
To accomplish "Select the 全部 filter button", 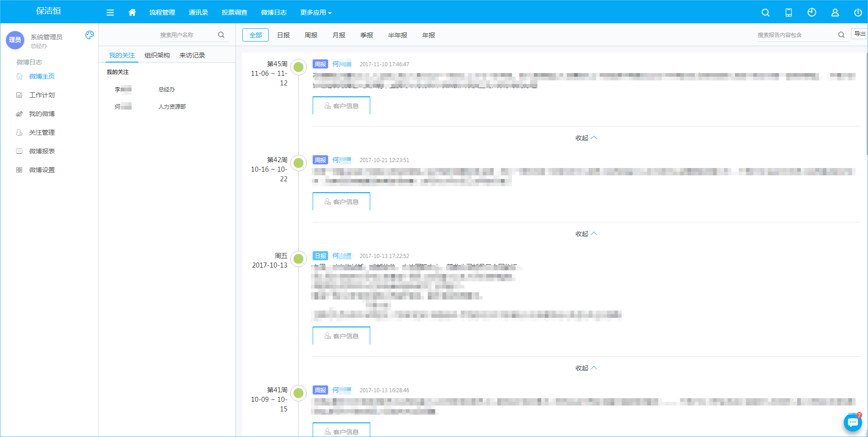I will (x=256, y=35).
